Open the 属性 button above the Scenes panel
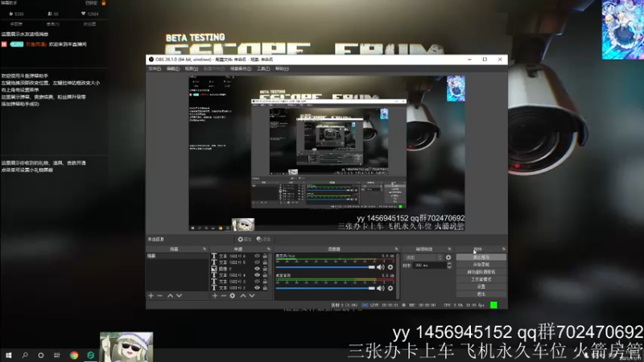The width and height of the screenshot is (644, 362). (245, 239)
